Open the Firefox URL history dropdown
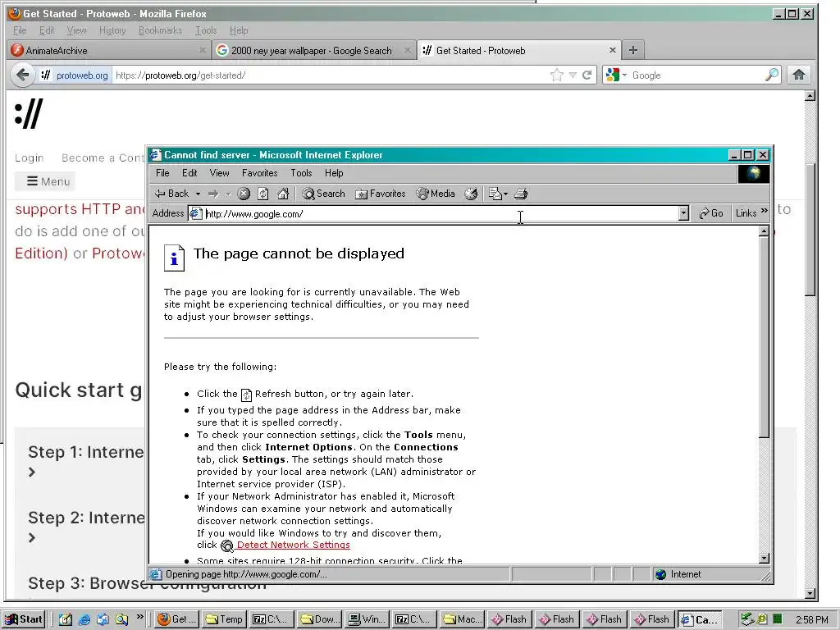Screen dimensions: 840x630 coord(573,75)
